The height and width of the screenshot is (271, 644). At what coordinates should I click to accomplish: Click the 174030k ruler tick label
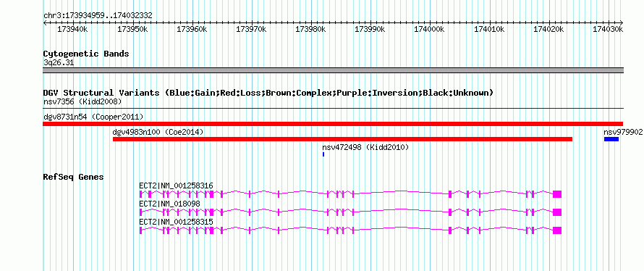(x=608, y=29)
